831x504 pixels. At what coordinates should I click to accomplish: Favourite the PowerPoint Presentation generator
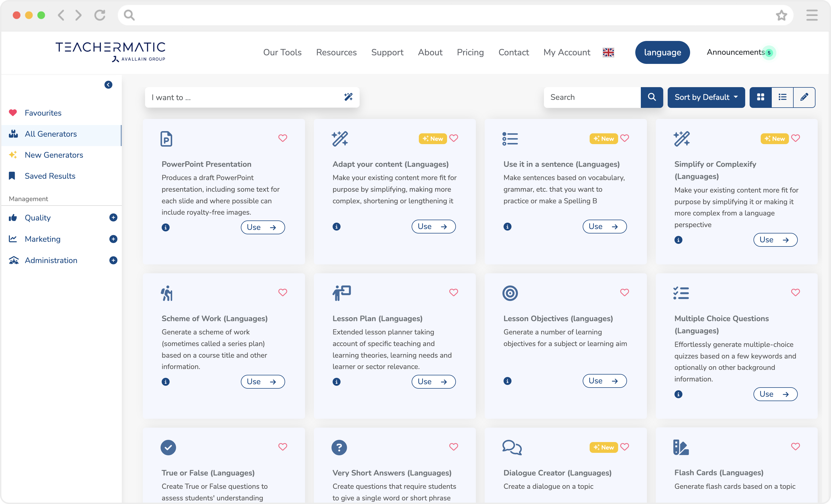[x=283, y=138]
